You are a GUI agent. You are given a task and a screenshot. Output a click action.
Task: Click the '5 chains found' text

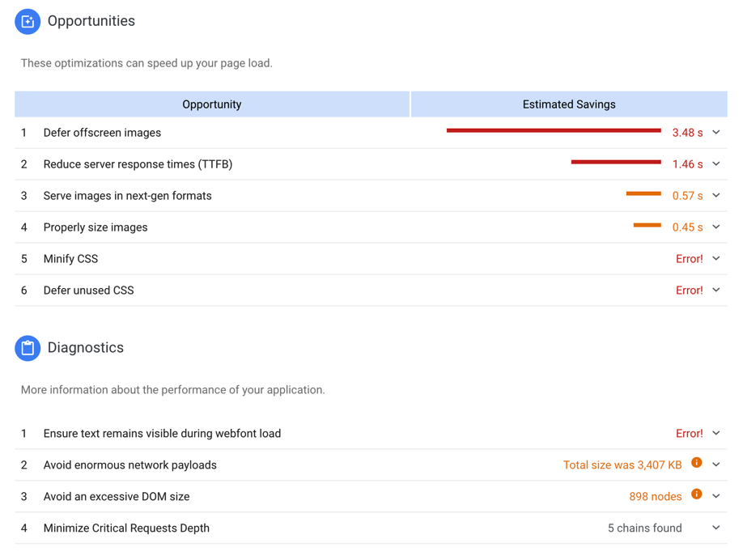tap(643, 528)
